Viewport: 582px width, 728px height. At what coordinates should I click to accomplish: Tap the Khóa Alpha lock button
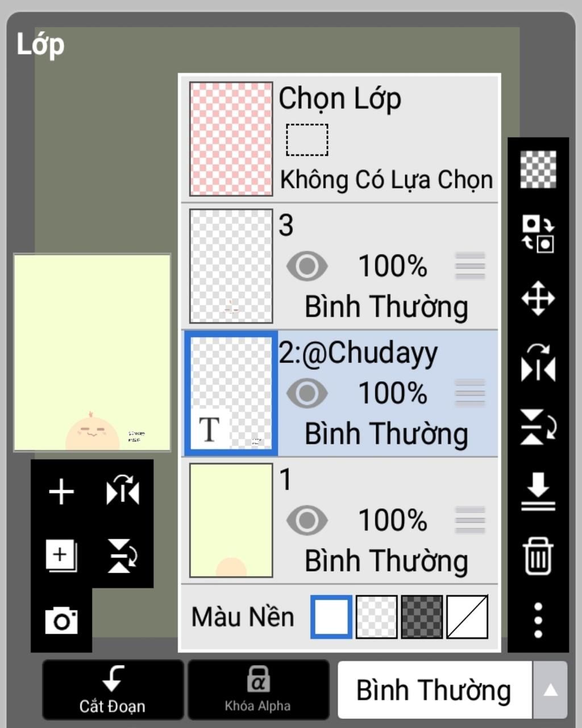click(x=258, y=690)
